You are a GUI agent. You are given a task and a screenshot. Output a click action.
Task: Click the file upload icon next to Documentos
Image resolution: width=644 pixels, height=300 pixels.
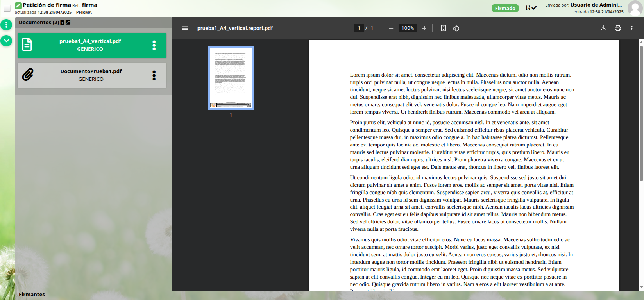click(x=63, y=22)
